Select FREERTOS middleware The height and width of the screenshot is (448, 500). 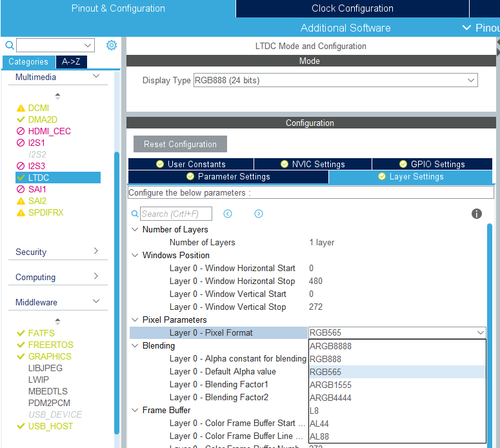click(51, 345)
